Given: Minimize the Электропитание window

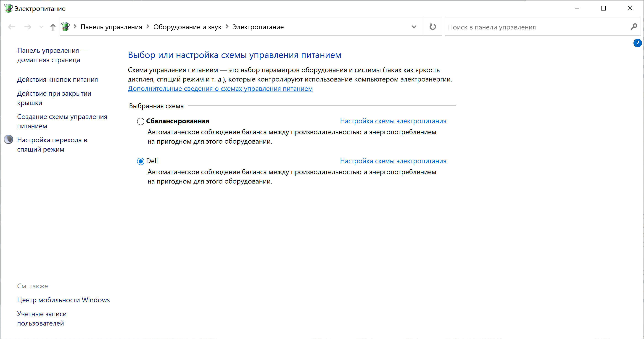Looking at the screenshot, I should tap(577, 8).
